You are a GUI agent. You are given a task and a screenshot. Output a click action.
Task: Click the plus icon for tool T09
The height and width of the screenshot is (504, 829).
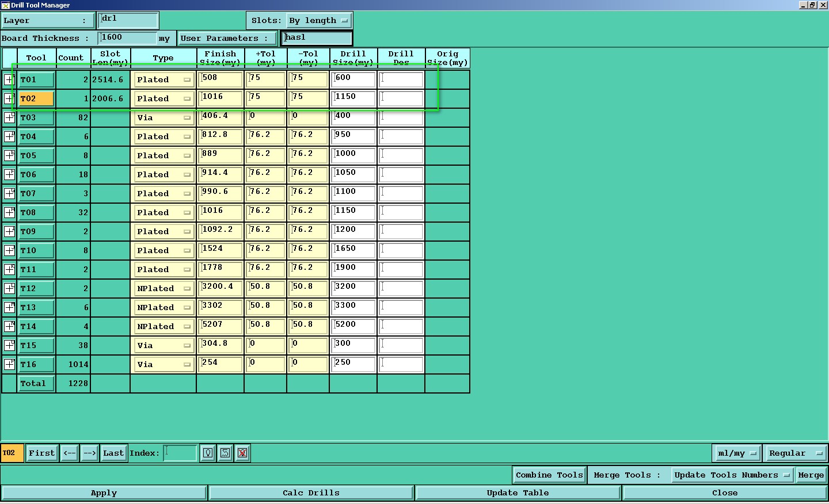[x=9, y=231]
